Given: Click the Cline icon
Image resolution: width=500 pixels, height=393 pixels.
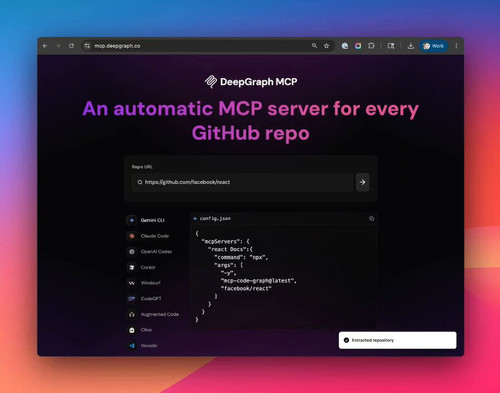Looking at the screenshot, I should point(132,330).
